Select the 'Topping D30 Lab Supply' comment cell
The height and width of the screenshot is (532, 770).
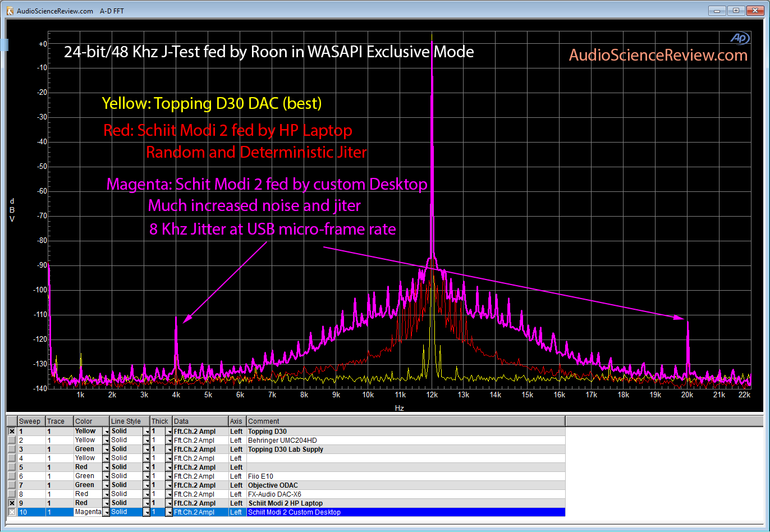point(406,449)
